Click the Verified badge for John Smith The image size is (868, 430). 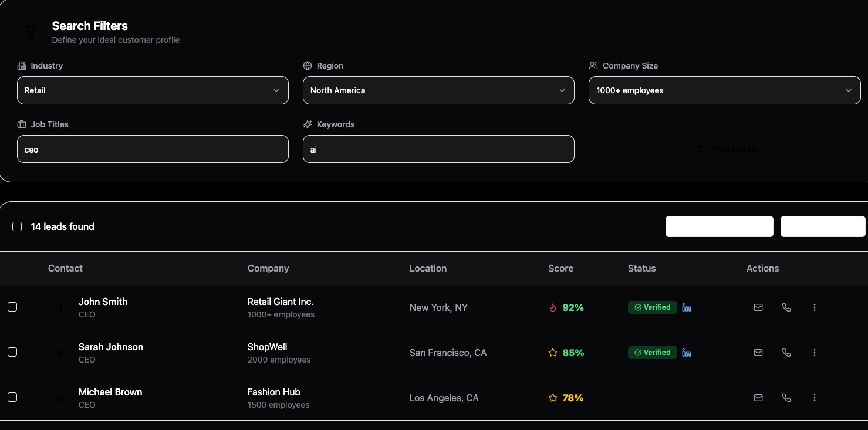(x=652, y=307)
